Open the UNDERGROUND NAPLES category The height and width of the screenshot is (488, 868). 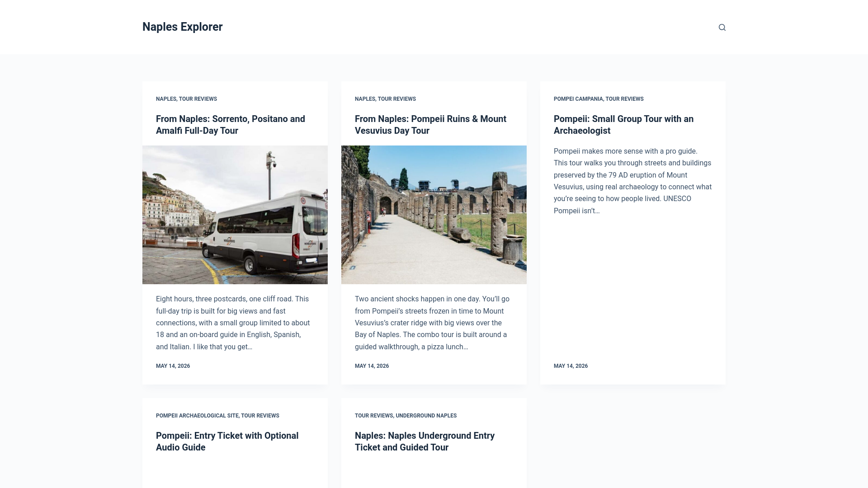pos(426,416)
